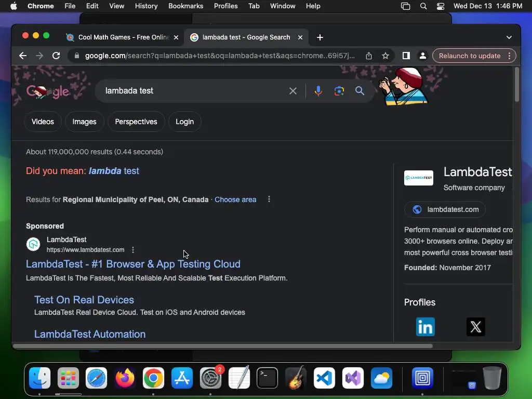Click the vertical page scrollbar
This screenshot has height=399, width=532.
click(517, 85)
